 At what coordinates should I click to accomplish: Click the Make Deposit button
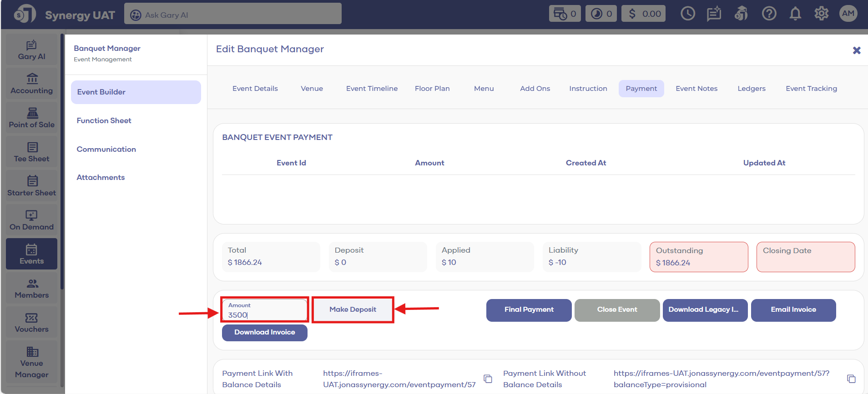353,309
